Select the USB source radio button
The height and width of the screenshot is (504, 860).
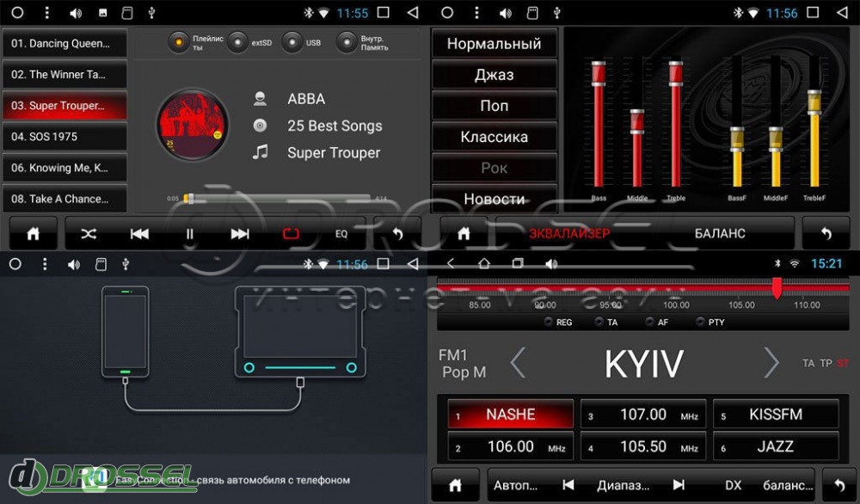pos(293,42)
